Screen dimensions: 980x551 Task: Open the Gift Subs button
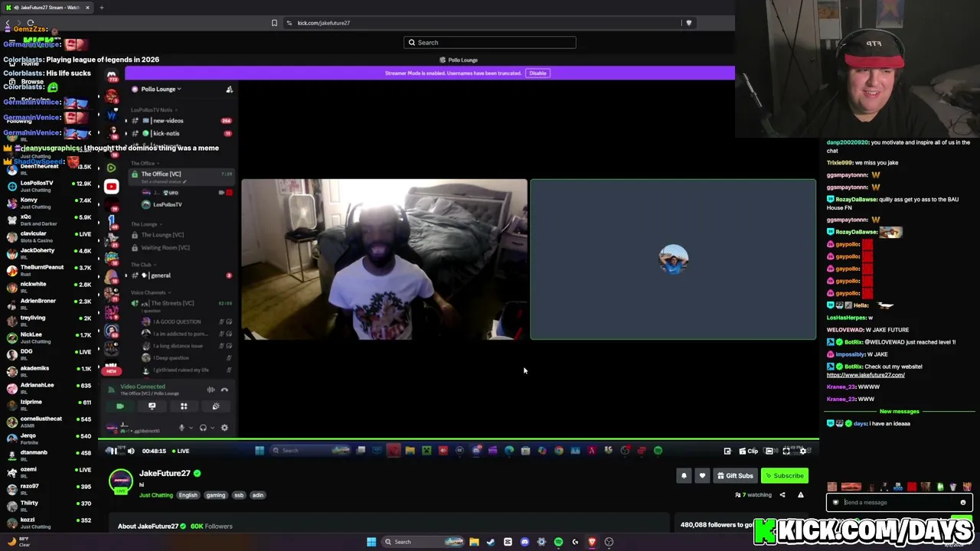pos(735,475)
